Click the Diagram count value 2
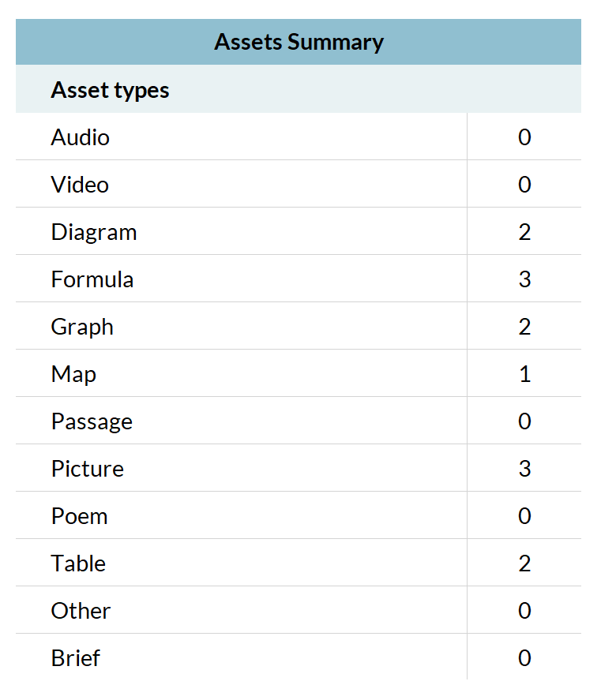616x700 pixels. tap(524, 232)
